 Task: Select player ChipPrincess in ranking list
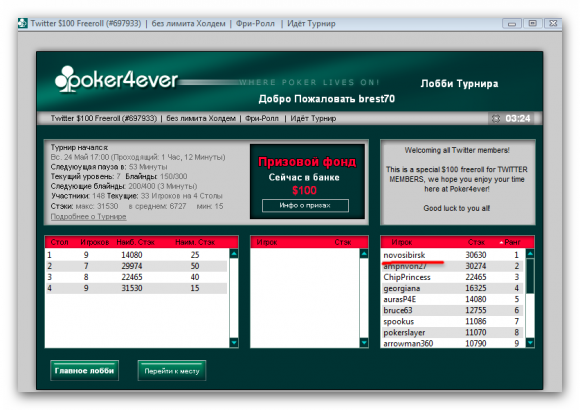coord(452,277)
